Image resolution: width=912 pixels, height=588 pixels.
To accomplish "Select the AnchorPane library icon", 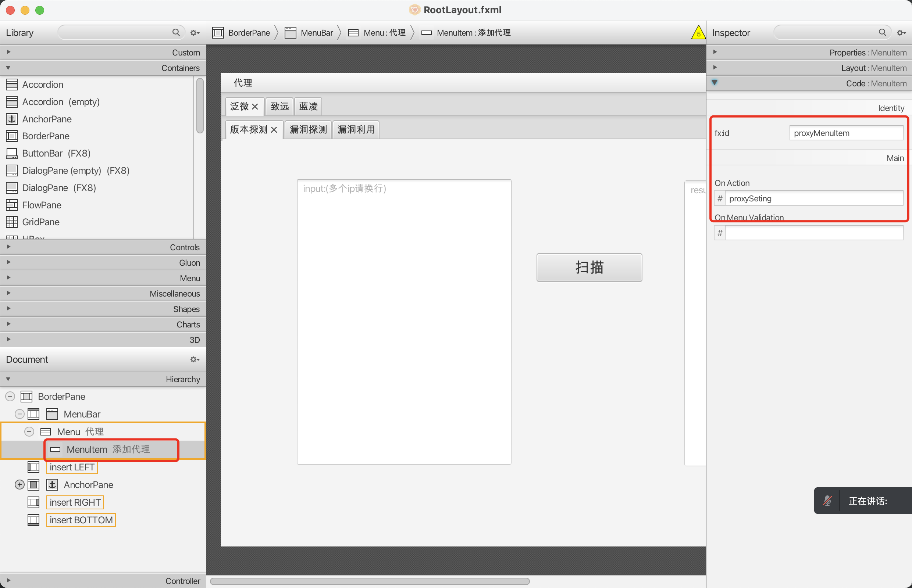I will click(12, 119).
